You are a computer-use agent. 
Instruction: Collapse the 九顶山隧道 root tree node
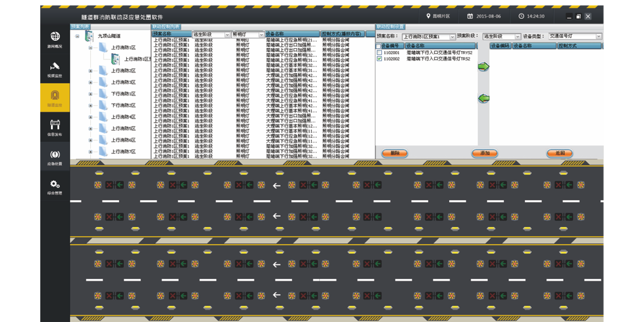(x=77, y=36)
